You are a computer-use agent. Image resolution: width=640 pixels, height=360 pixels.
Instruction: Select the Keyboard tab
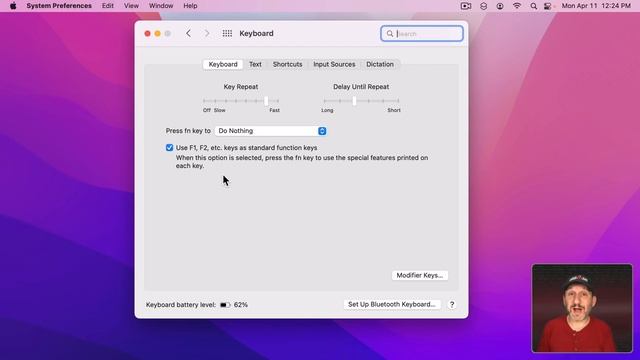tap(223, 64)
